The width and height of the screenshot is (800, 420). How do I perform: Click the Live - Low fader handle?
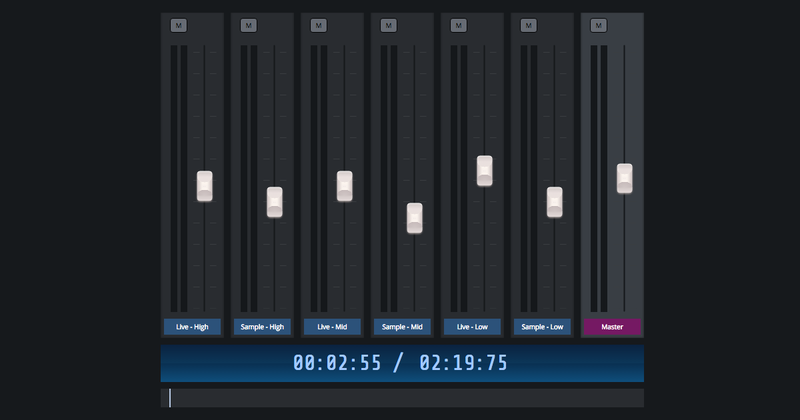pos(485,171)
